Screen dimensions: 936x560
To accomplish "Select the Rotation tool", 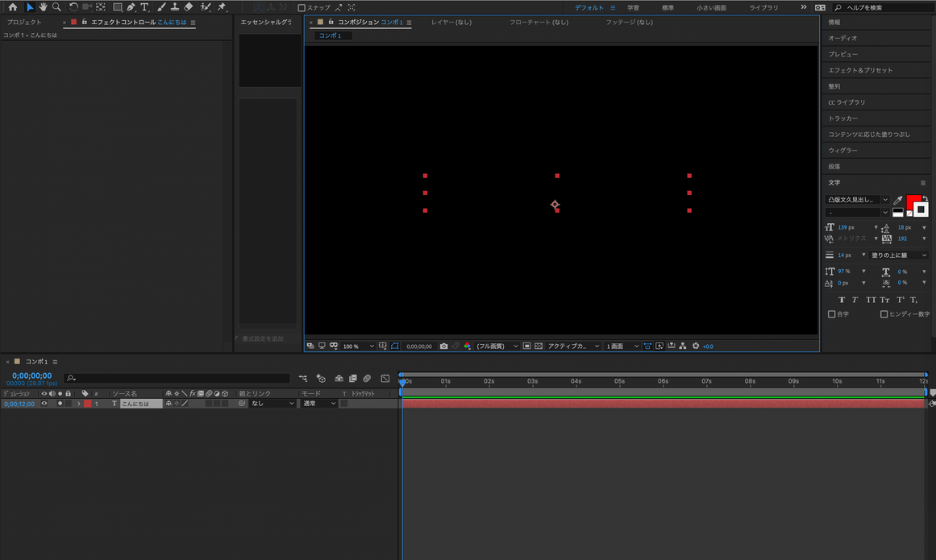I will click(x=73, y=7).
